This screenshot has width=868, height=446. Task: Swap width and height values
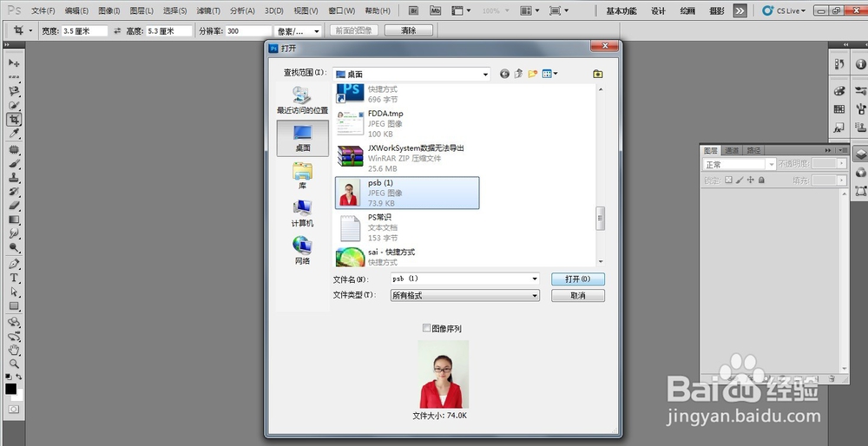117,31
